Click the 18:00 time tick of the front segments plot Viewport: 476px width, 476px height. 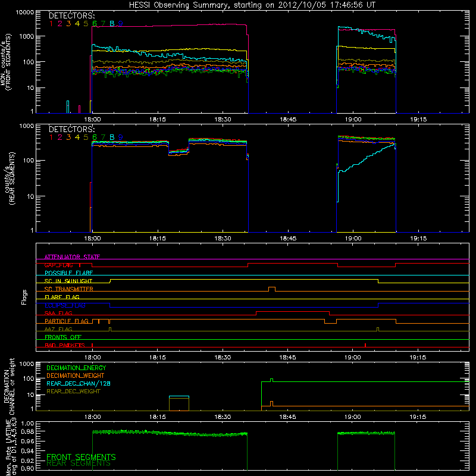[92, 120]
